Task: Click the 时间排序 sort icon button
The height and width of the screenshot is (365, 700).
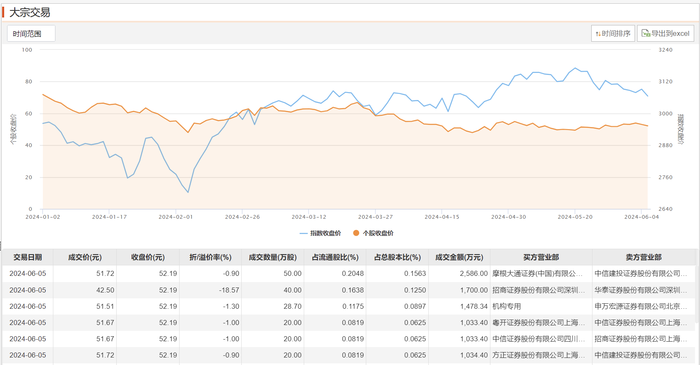Action: [x=612, y=33]
